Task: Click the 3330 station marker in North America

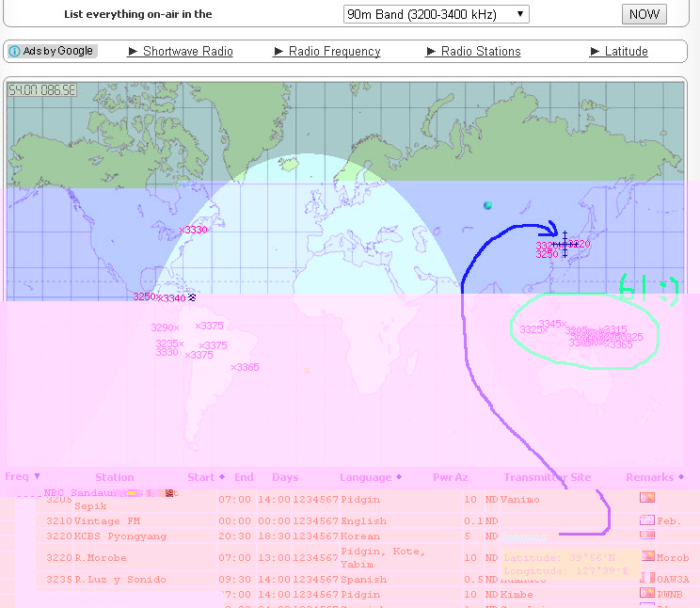Action: pos(183,230)
